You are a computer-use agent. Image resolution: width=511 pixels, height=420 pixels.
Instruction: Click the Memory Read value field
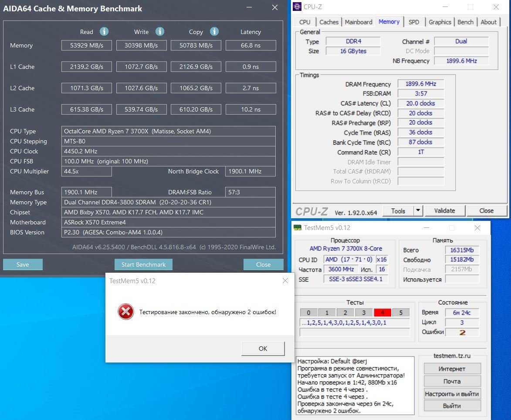pyautogui.click(x=86, y=45)
